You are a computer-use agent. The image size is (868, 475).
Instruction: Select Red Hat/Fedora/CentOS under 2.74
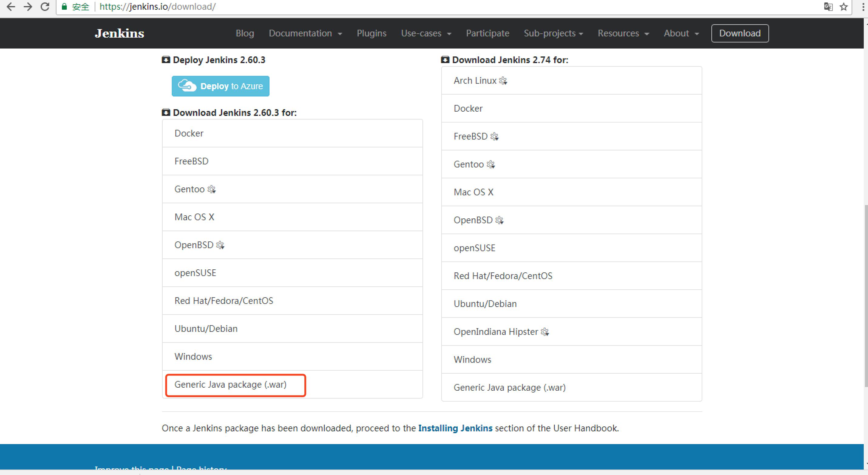click(571, 276)
